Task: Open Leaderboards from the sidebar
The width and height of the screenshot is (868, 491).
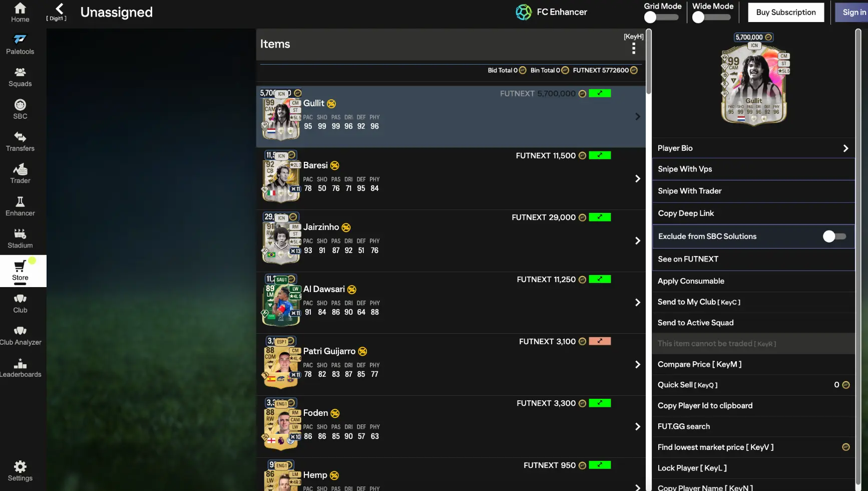Action: click(20, 363)
